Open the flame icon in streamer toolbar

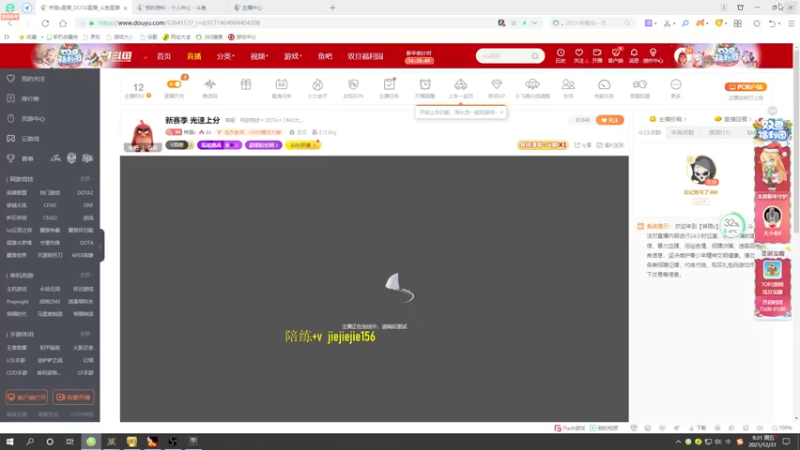[317, 84]
